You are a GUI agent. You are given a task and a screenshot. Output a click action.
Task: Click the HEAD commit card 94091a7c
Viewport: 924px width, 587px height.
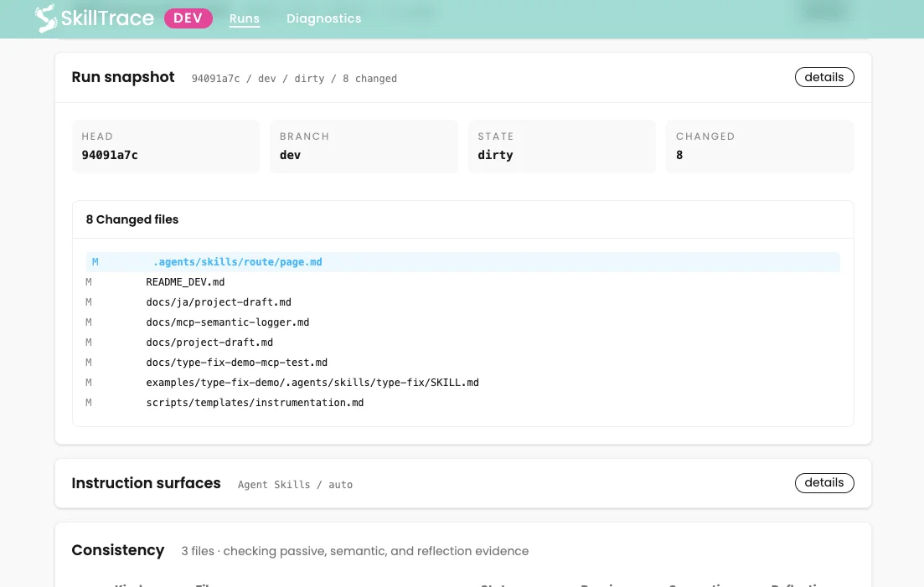coord(166,146)
